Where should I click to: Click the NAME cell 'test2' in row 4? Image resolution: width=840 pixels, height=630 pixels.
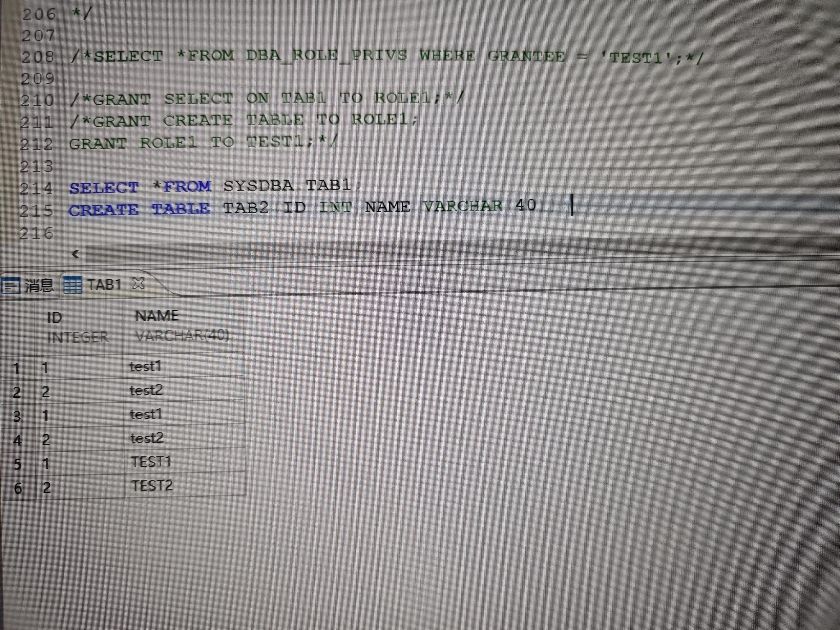click(x=184, y=438)
